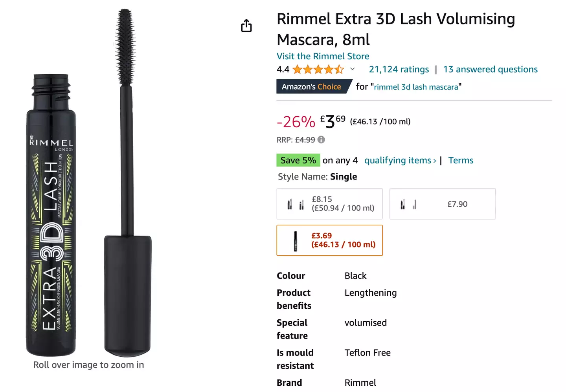Open the qualifying items link with arrow
This screenshot has height=392, width=566.
tap(399, 160)
